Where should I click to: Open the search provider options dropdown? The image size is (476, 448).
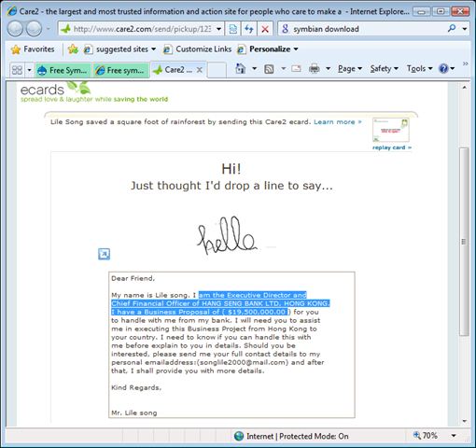coord(465,29)
